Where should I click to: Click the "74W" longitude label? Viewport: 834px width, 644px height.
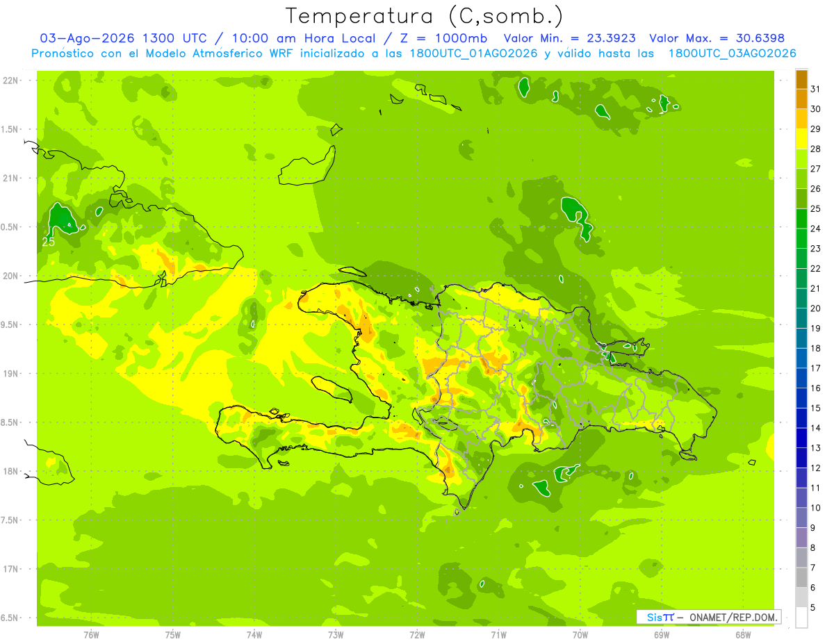coord(254,634)
